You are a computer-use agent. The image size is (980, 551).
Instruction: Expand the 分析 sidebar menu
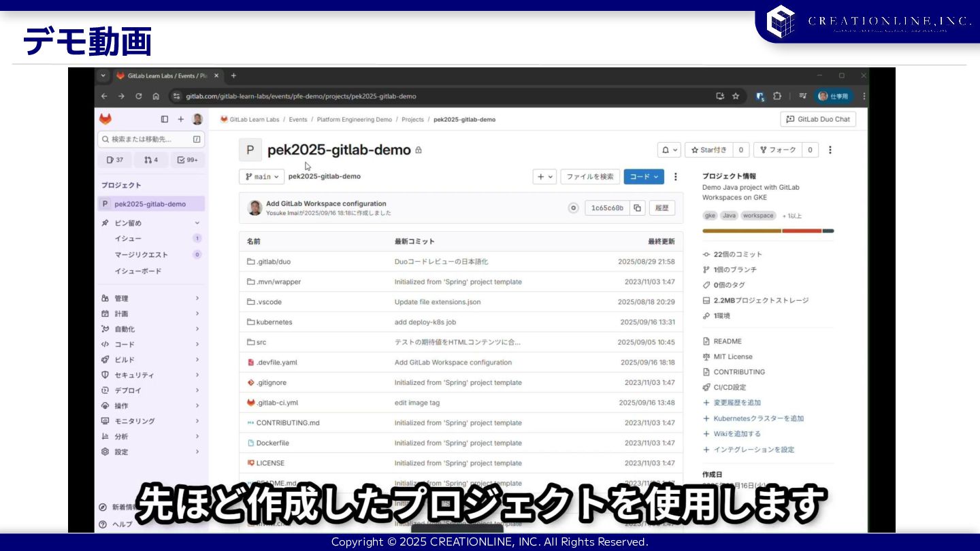tap(152, 436)
